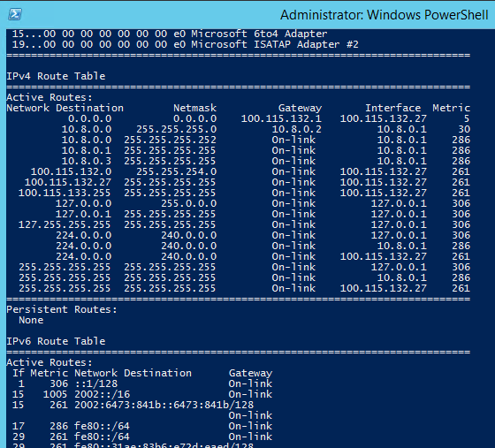Click the IPv6 destination 2002::/16
The width and height of the screenshot is (495, 448).
(x=103, y=394)
